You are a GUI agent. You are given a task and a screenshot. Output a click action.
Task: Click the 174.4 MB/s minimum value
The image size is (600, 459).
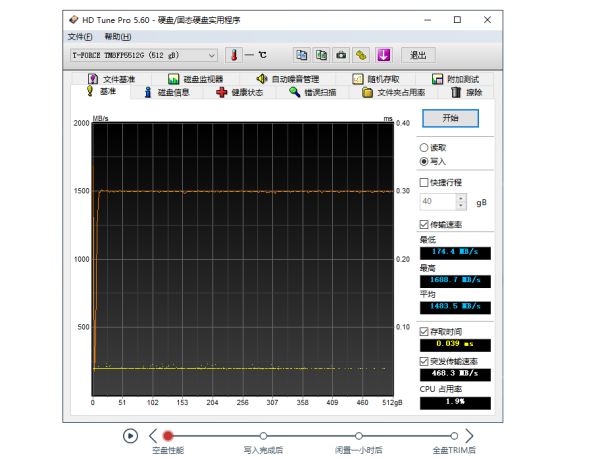455,253
